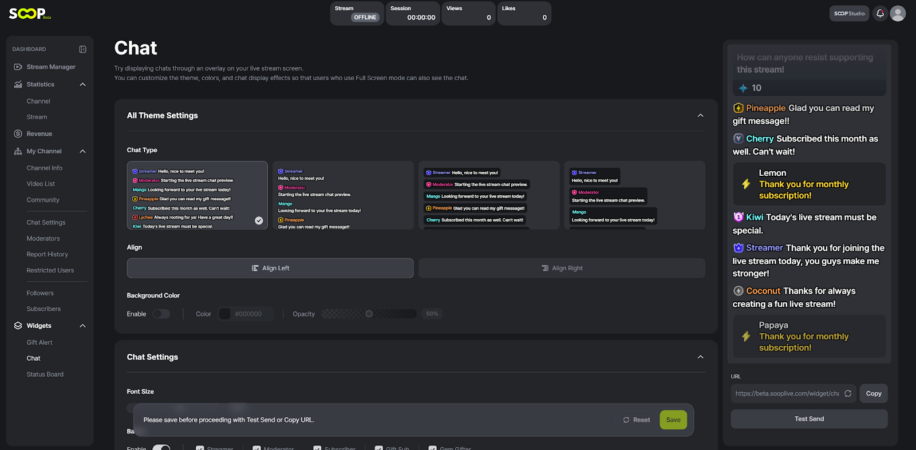Click the refresh URL icon

click(x=847, y=393)
